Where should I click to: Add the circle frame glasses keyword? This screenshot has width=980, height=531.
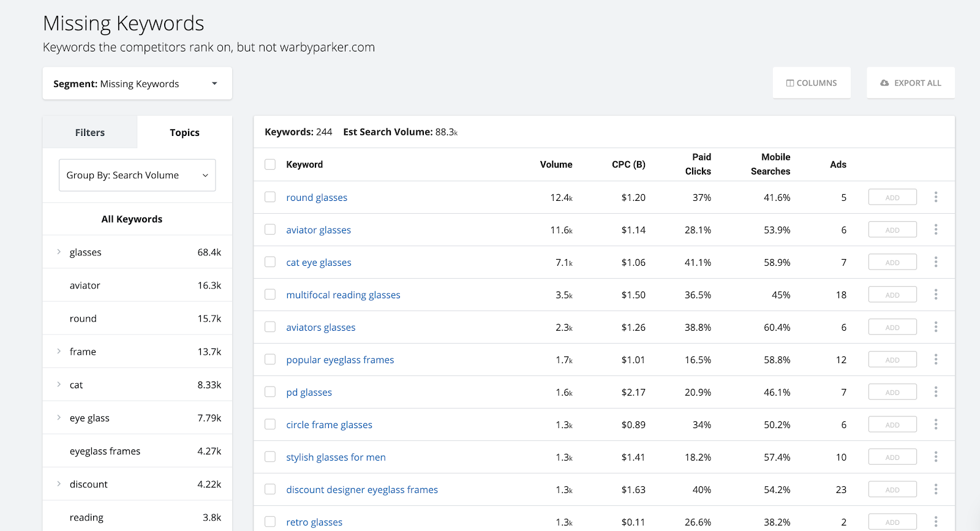pyautogui.click(x=892, y=424)
